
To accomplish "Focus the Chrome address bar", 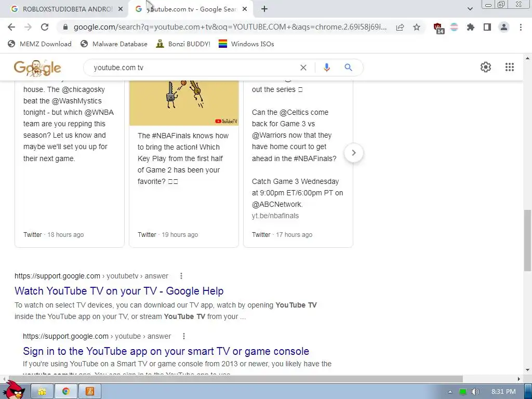I will coord(229,27).
